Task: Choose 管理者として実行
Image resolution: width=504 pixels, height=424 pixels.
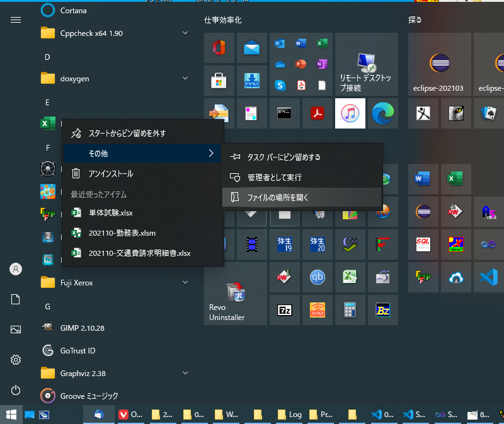Action: [302, 177]
